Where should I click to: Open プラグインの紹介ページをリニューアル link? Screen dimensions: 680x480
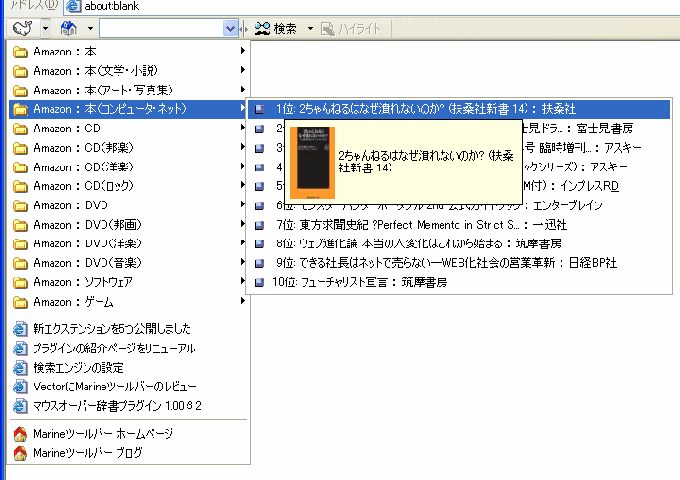coord(114,348)
